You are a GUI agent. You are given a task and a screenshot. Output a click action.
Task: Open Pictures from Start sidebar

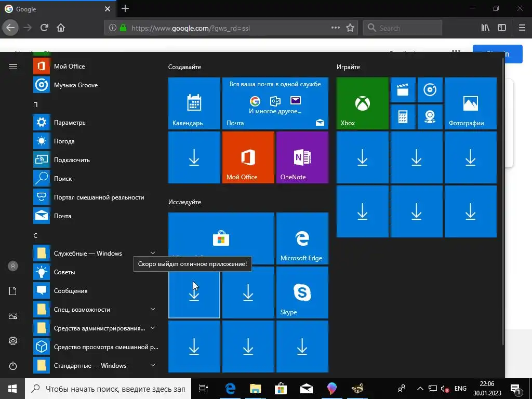point(13,316)
